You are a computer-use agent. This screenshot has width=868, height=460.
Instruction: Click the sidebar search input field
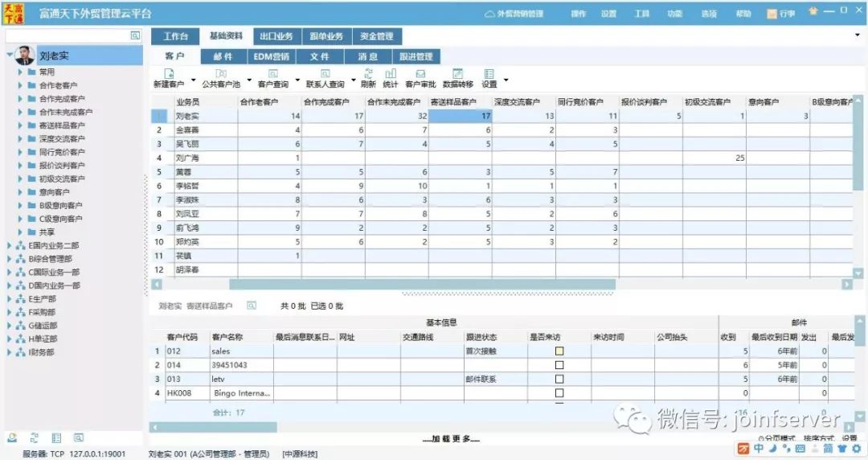tap(68, 35)
